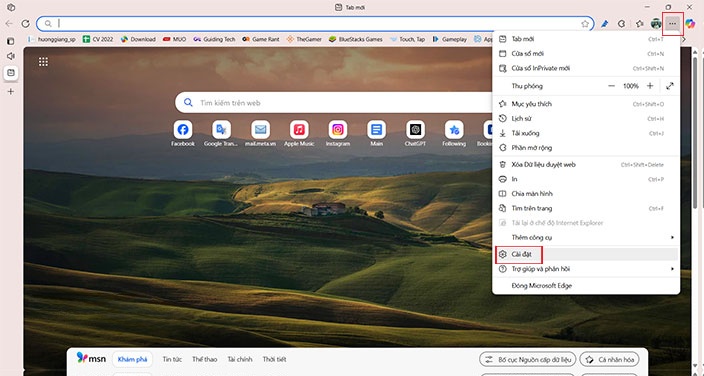This screenshot has width=704, height=376.
Task: Add a new tab with the sidebar plus icon
Action: pyautogui.click(x=11, y=92)
